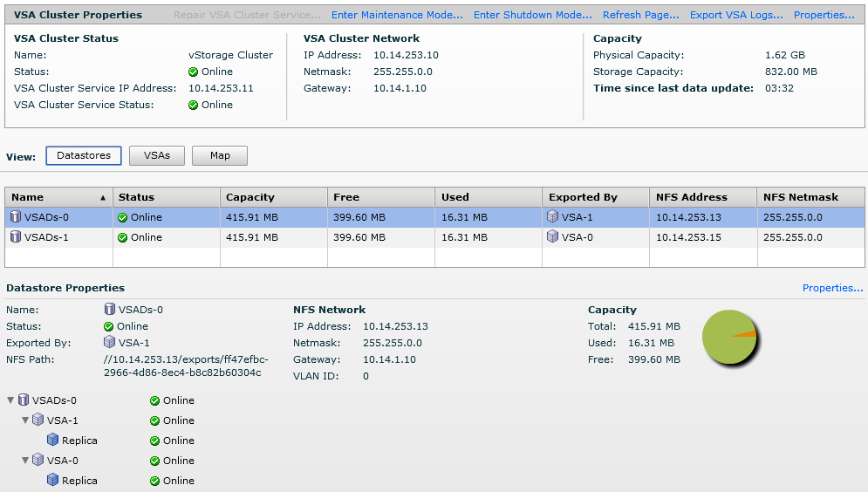Viewport: 868px width, 492px height.
Task: Click the Cluster Service Status green check icon
Action: (x=193, y=106)
